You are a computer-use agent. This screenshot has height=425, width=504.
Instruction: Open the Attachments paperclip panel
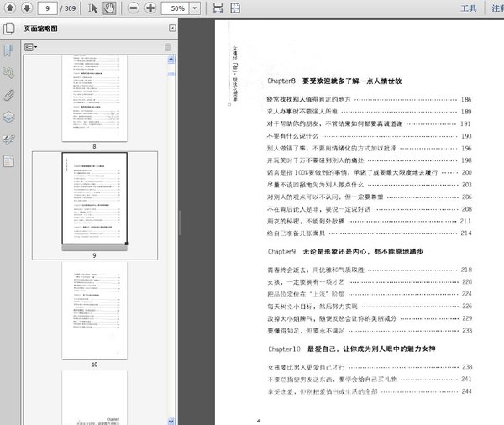[x=8, y=95]
